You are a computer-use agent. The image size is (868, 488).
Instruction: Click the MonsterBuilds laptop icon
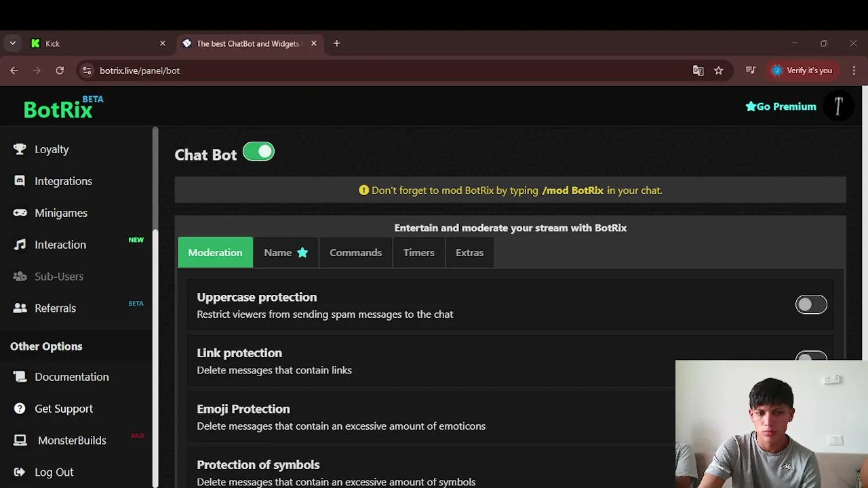coord(20,441)
